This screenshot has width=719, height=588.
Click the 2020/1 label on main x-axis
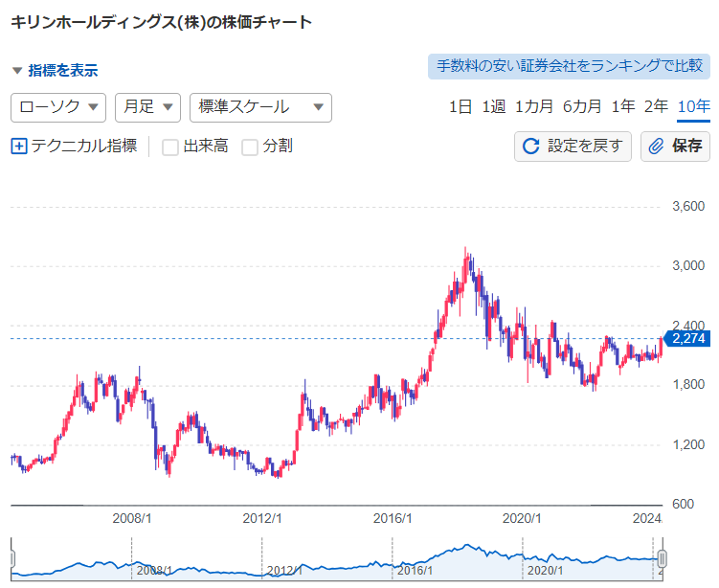pyautogui.click(x=522, y=518)
